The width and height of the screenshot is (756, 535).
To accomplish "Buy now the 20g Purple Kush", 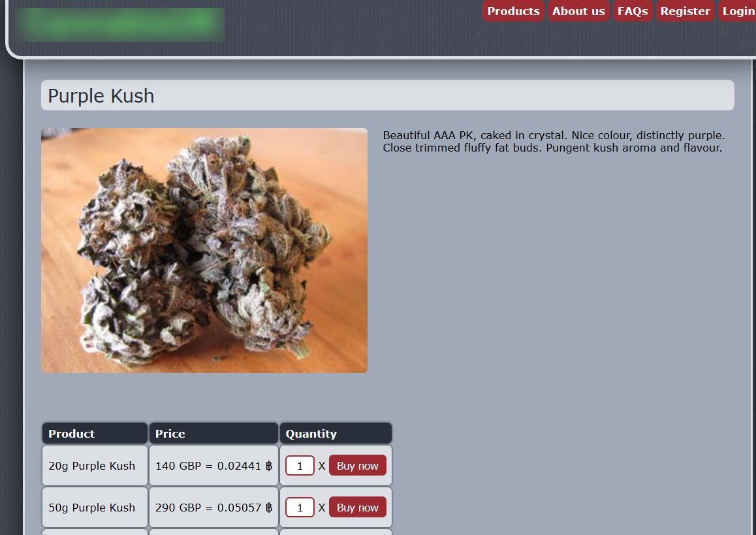I will click(358, 466).
